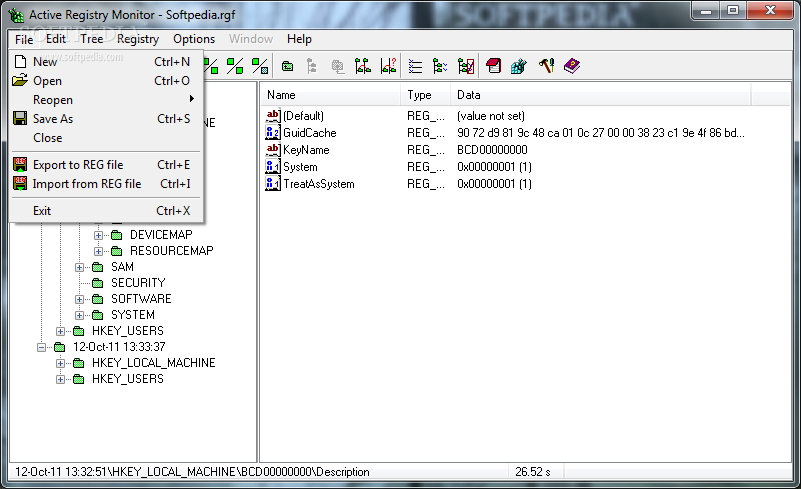Click the green folder scan toolbar icon
This screenshot has width=801, height=489.
pos(288,66)
